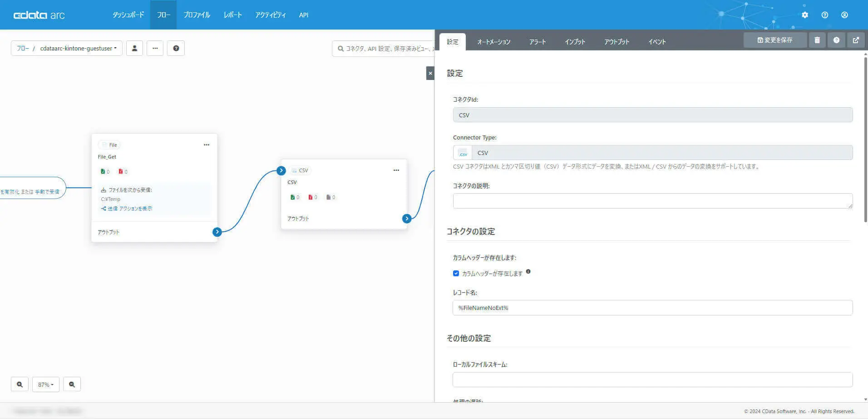Screen dimensions: 868x419
Task: Click the CData Arc logo
Action: click(39, 15)
